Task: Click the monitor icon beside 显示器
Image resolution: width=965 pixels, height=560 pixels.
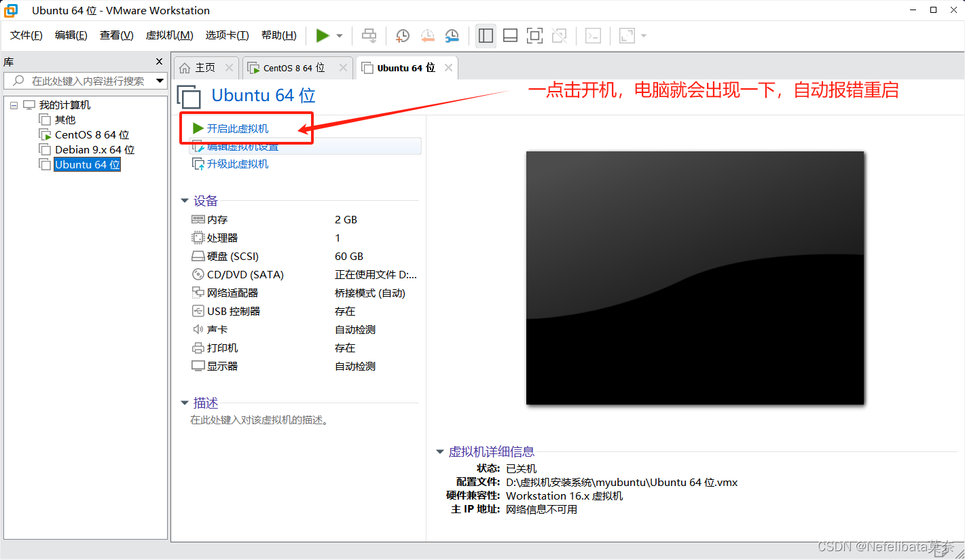Action: [x=198, y=367]
